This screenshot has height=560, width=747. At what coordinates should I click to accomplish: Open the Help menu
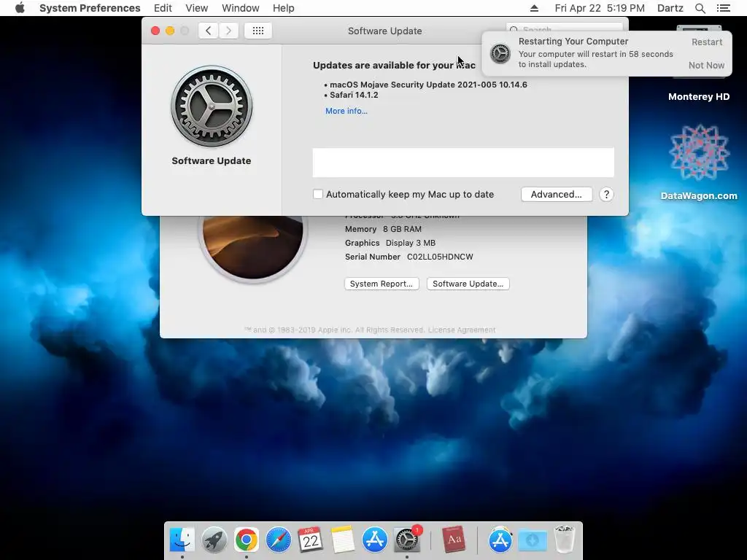tap(284, 8)
